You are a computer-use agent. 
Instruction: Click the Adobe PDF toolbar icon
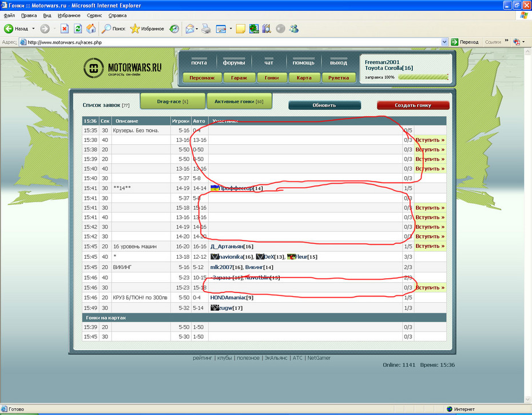point(517,42)
